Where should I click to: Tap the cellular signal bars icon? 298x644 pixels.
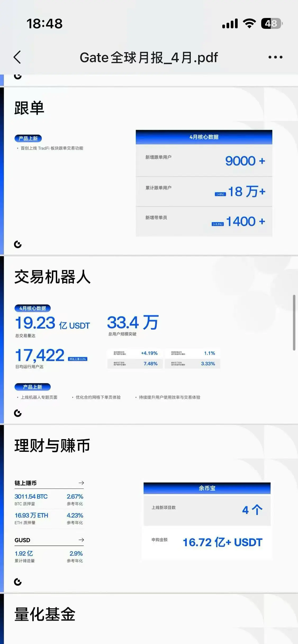pos(230,24)
